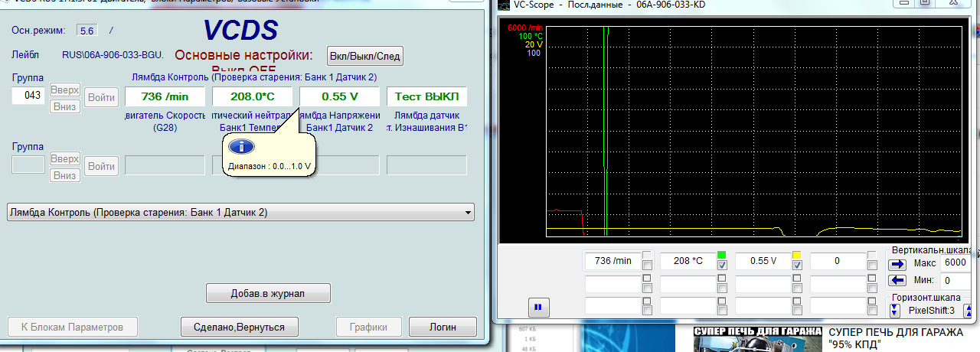Click the PixelShift:3 label

pyautogui.click(x=931, y=310)
